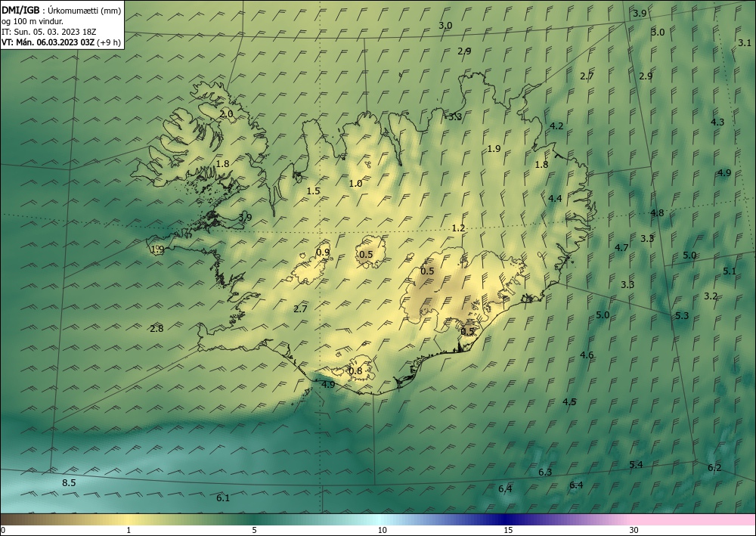Click the 4.5 value on the map
756x536 pixels.
[x=569, y=401]
